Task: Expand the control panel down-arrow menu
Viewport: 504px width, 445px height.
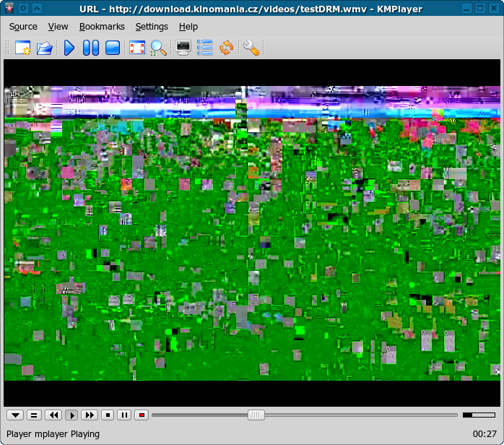Action: pyautogui.click(x=15, y=415)
